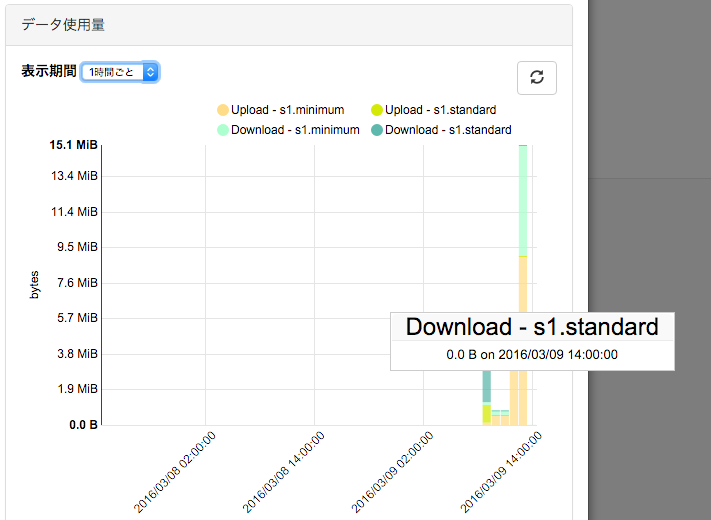Click the Download - s1.standard legend label

tap(448, 130)
